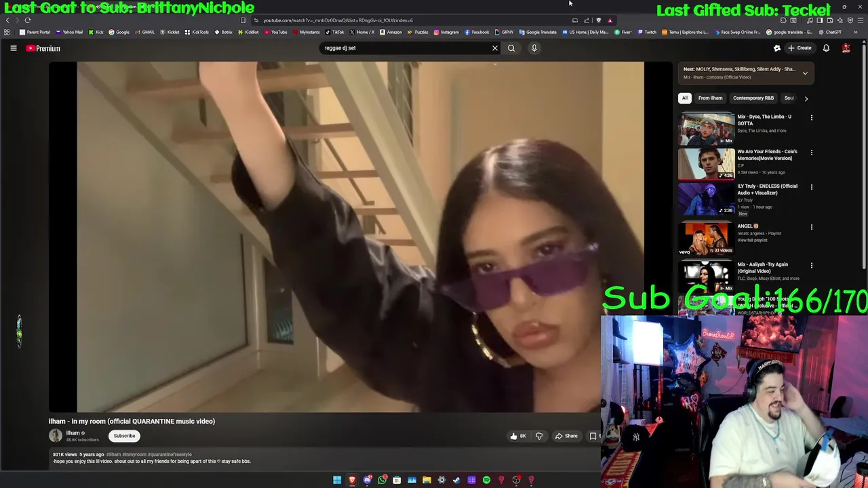
Task: Click the Brave Shields lion icon
Action: [598, 20]
